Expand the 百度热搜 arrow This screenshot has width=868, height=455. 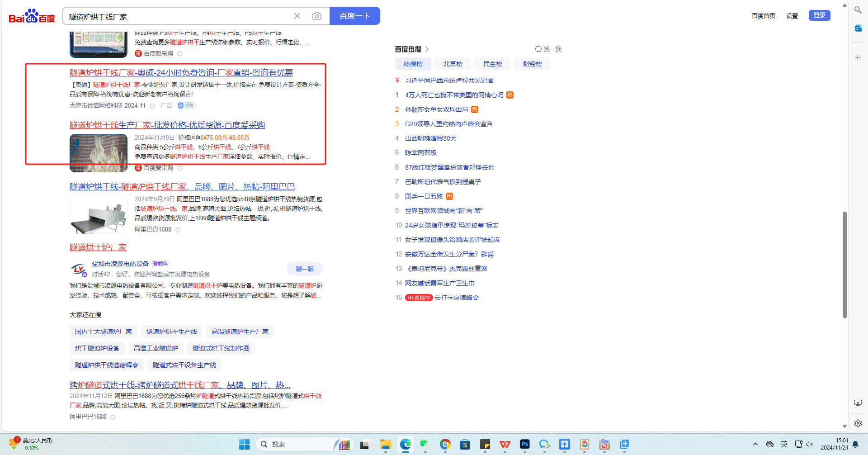(x=427, y=49)
